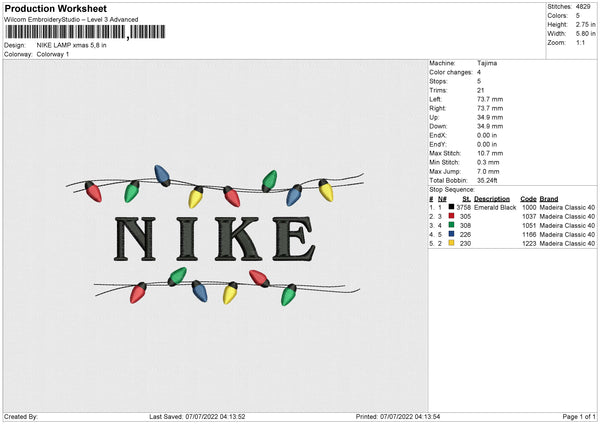
Task: Click the blue thread color swatch
Action: tap(452, 234)
